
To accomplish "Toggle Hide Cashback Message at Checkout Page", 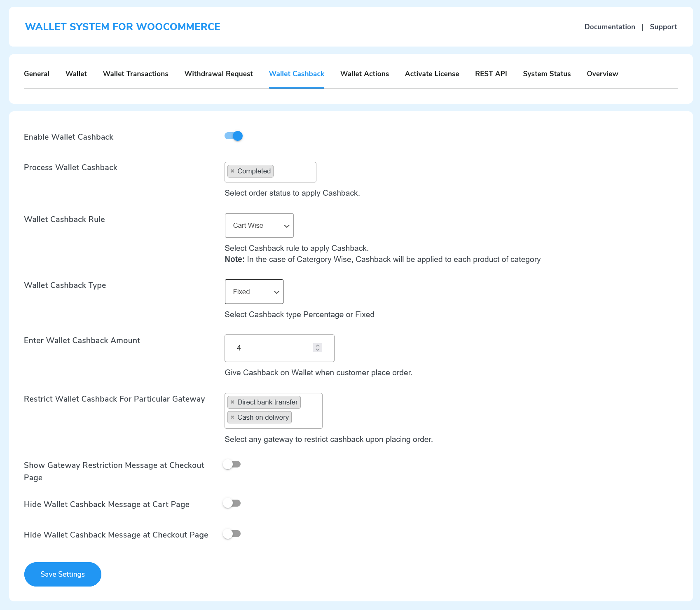I will (232, 534).
